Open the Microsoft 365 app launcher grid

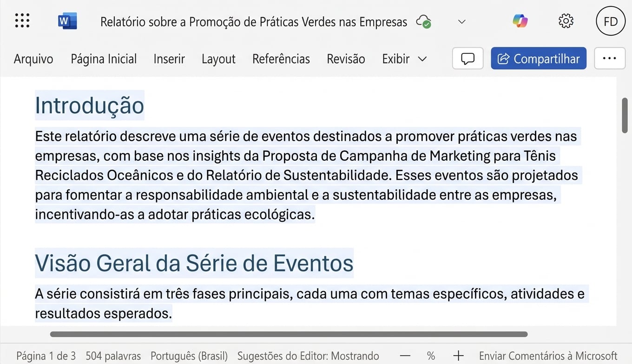22,20
